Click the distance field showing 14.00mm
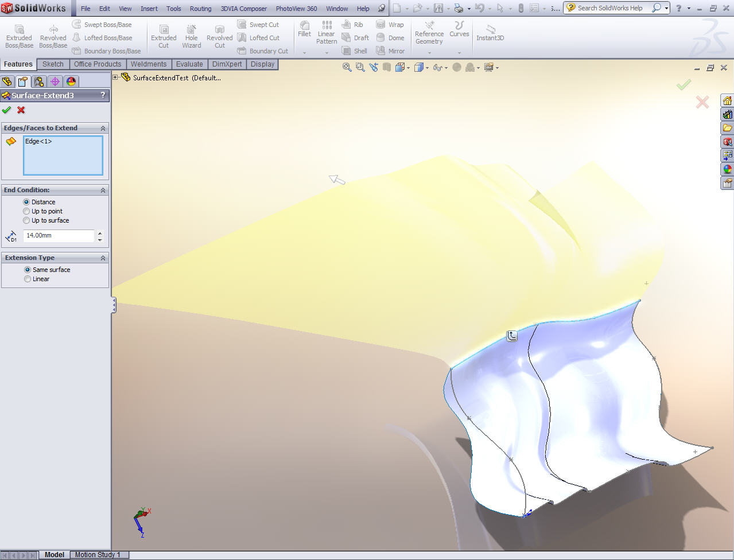This screenshot has height=560, width=734. click(59, 235)
